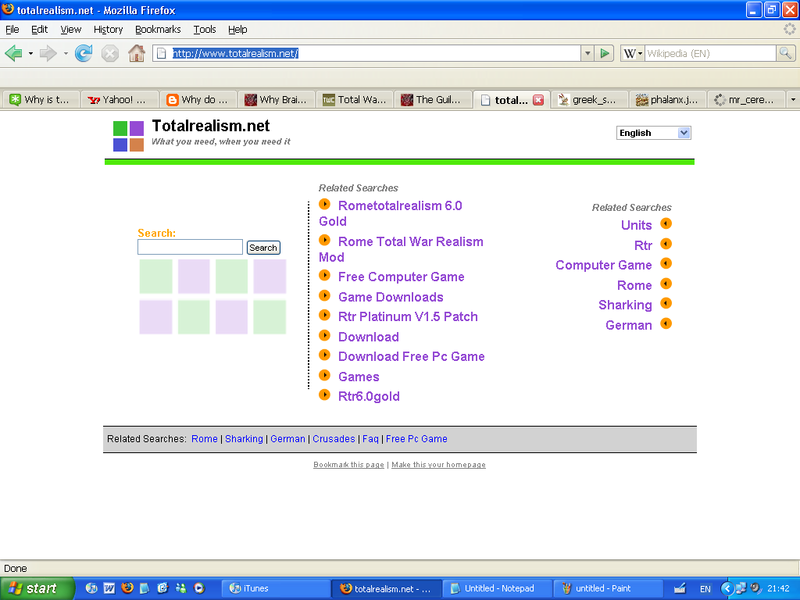Open the Games related search link

[x=359, y=377]
